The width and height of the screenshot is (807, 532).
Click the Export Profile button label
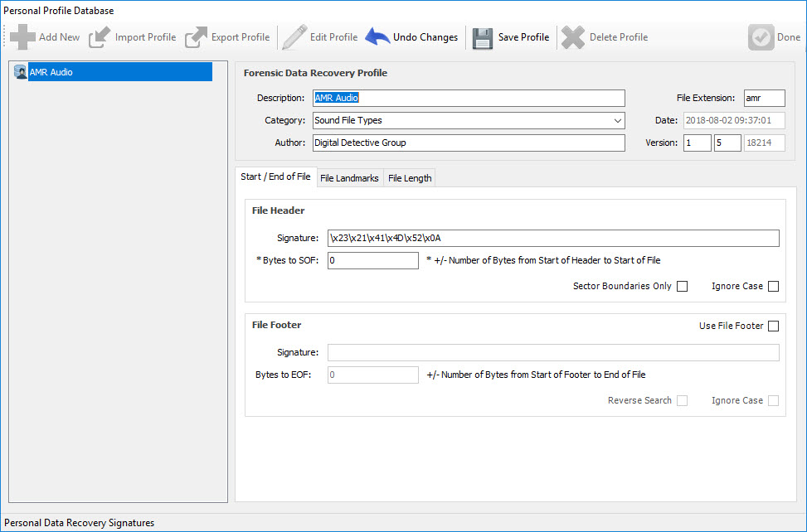coord(241,37)
